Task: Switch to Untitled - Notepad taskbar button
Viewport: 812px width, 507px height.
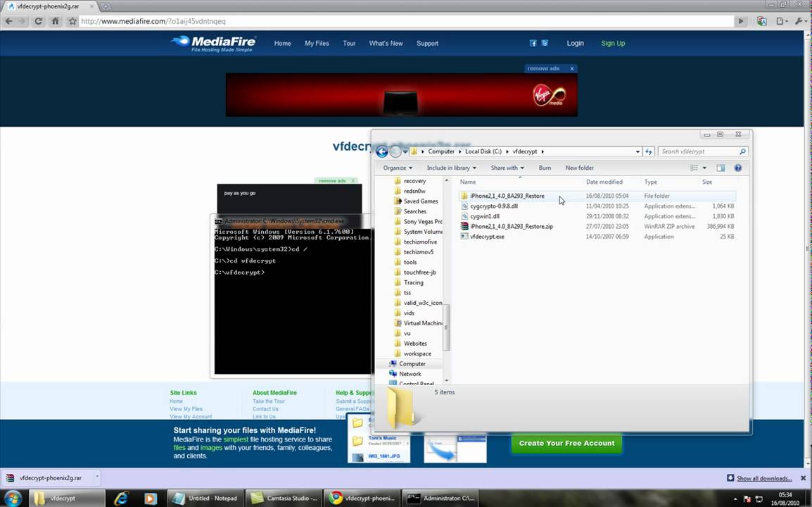Action: click(205, 498)
